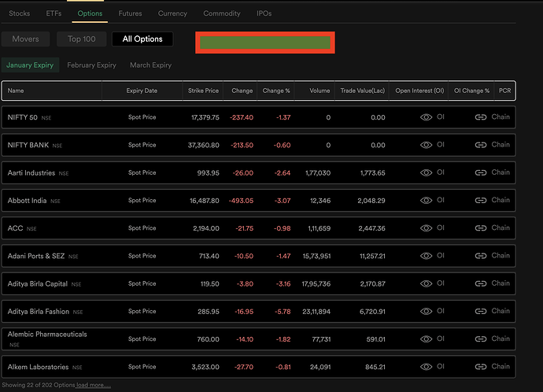Click Change % value -5.78
This screenshot has height=392, width=543.
(x=283, y=311)
